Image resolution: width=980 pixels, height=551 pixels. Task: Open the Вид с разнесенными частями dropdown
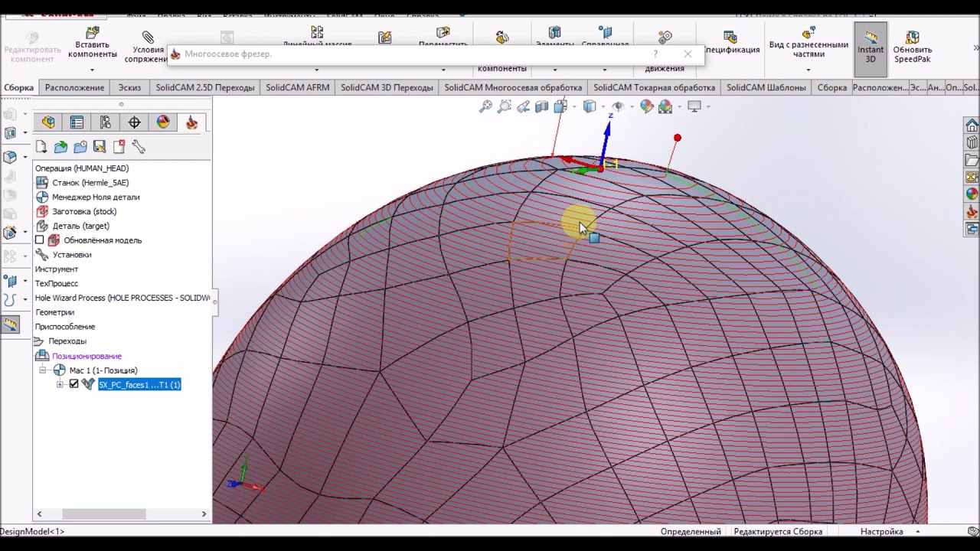[x=808, y=70]
